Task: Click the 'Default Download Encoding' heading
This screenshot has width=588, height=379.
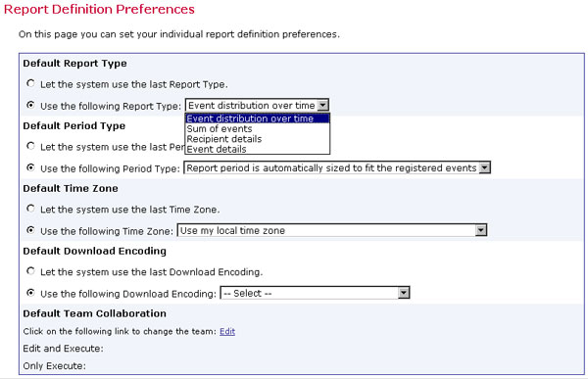Action: click(x=94, y=251)
